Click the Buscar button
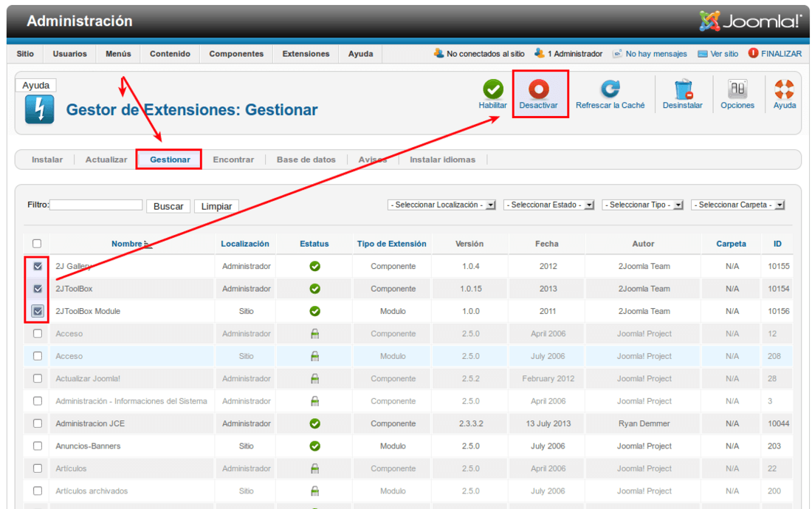The image size is (812, 509). (x=168, y=206)
